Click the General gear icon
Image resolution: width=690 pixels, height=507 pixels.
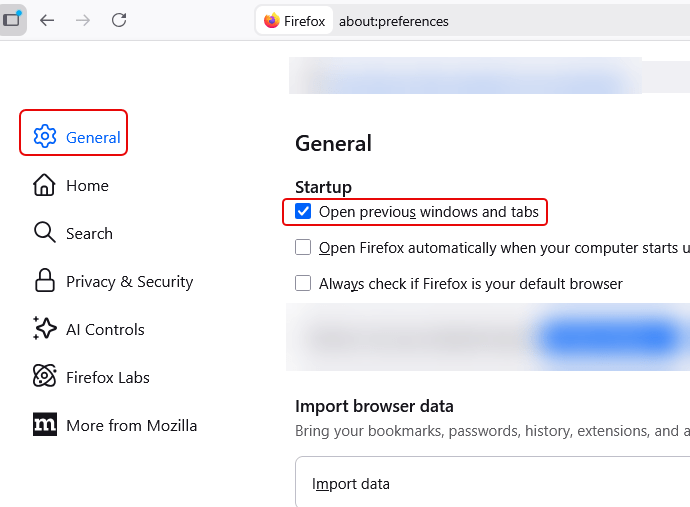[45, 137]
